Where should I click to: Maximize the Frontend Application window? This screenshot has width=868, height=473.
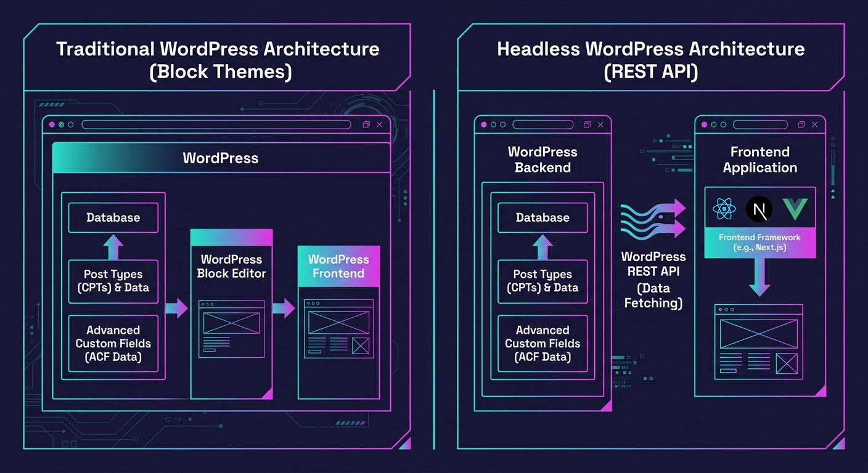[x=801, y=124]
